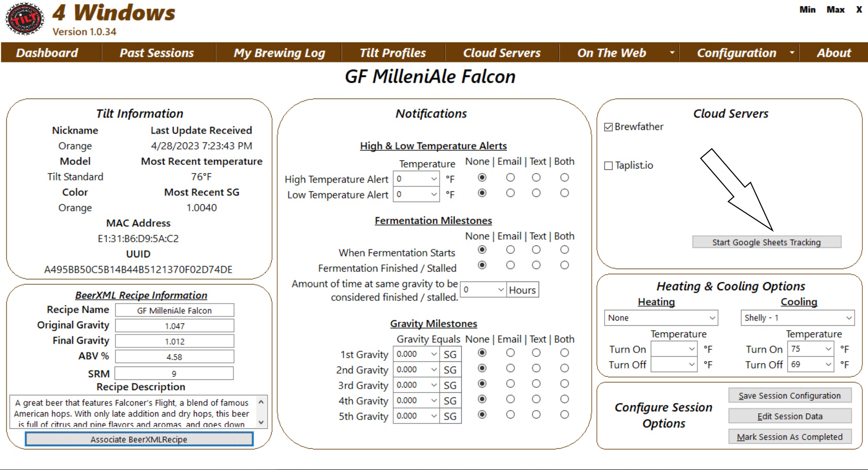Open the Past Sessions tab

click(x=157, y=53)
